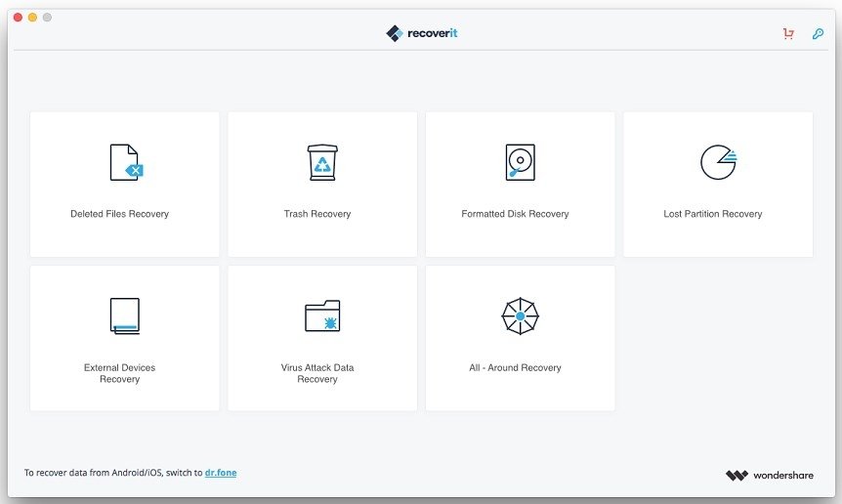Click the Virus Attack Data Recovery folder icon
The height and width of the screenshot is (504, 842).
322,315
